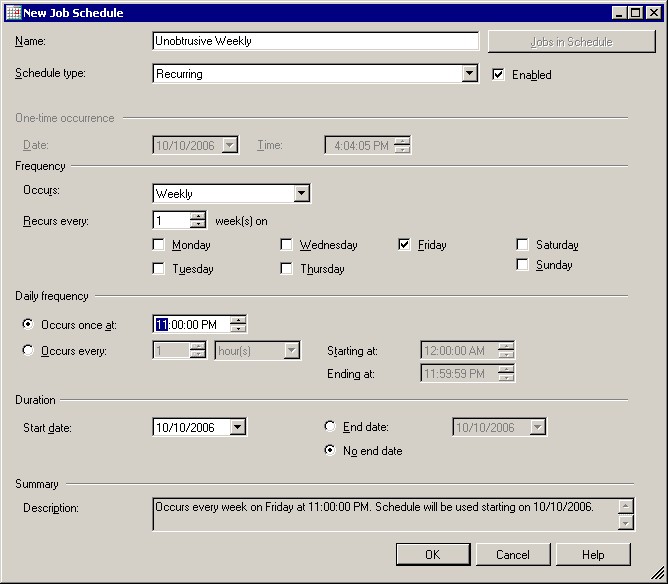The width and height of the screenshot is (668, 584).
Task: Expand the Occurs frequency dropdown
Action: (302, 194)
